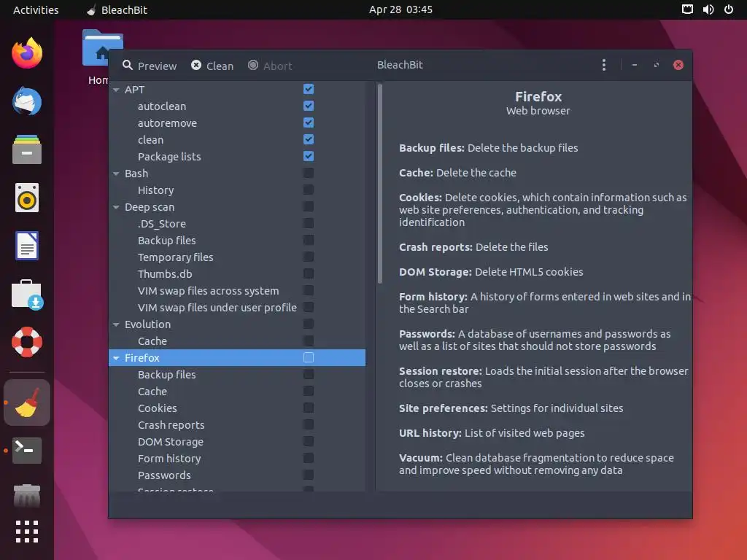Click the Preview button label
The height and width of the screenshot is (560, 747).
[158, 66]
